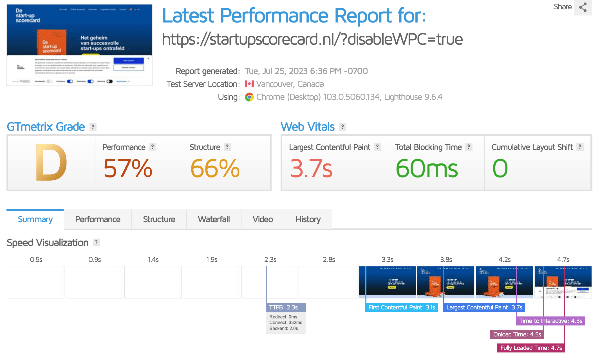The image size is (600, 364).
Task: Click the tested site URL link
Action: click(x=312, y=39)
